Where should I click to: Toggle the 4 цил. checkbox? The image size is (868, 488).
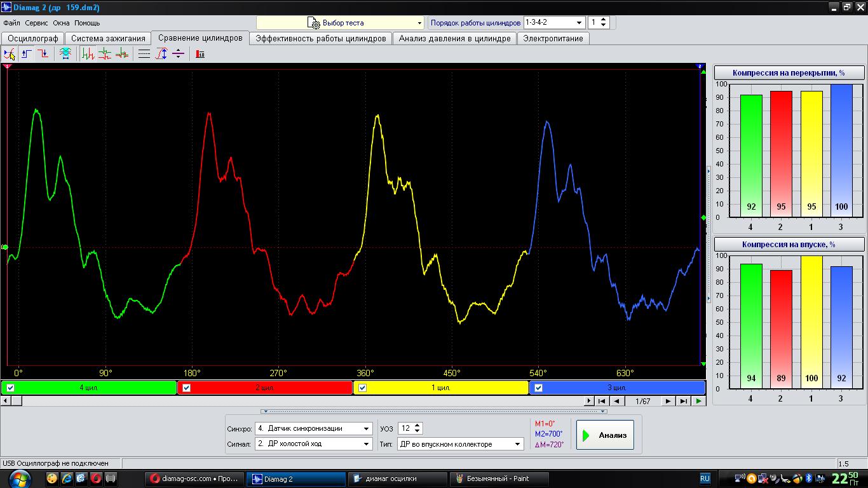(x=10, y=388)
